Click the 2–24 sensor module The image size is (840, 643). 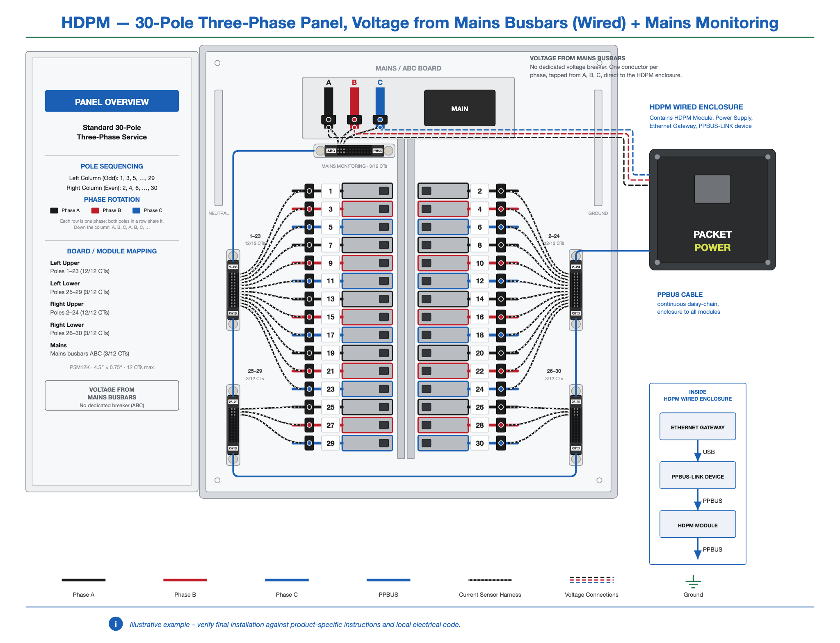coord(576,290)
